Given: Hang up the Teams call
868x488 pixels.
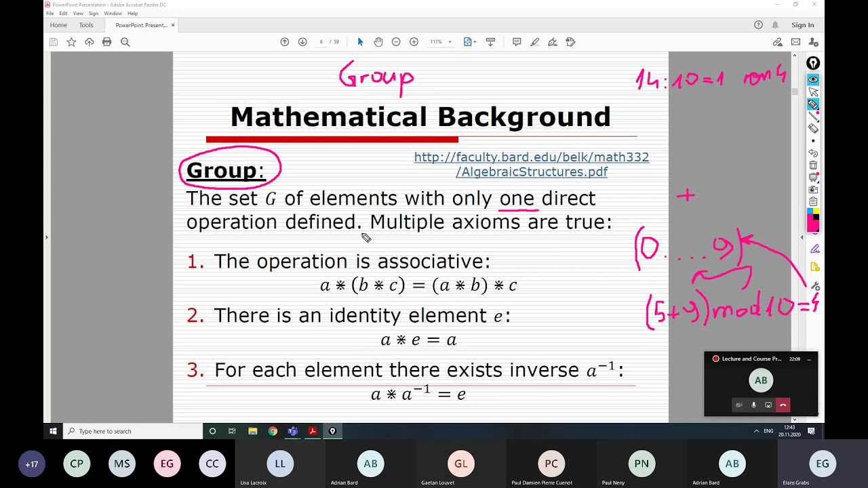Looking at the screenshot, I should 783,405.
